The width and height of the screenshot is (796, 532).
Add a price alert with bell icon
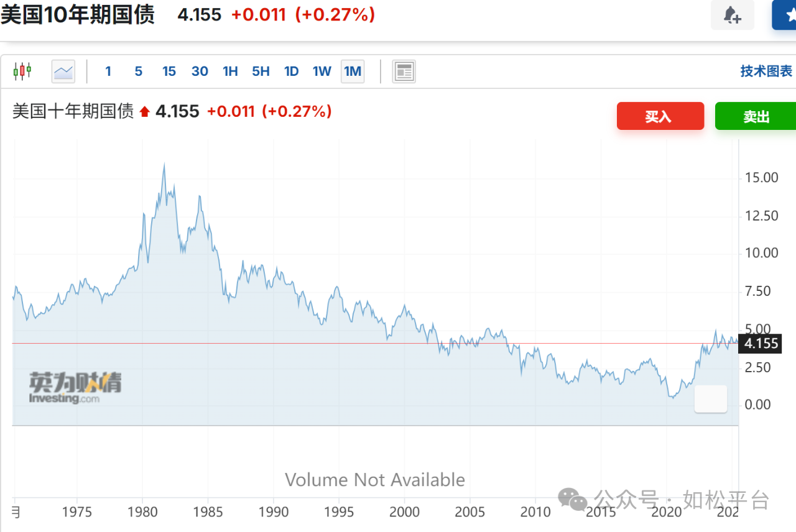click(x=733, y=16)
